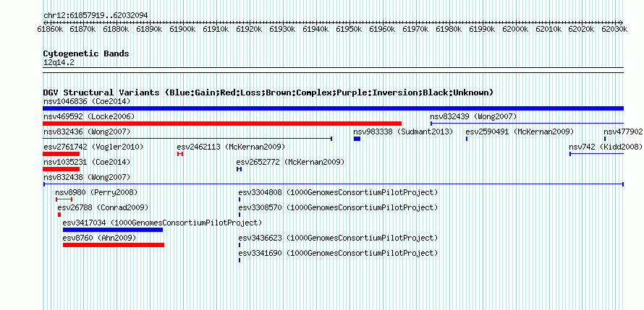Open esv3436623 1000Genomes label
The width and height of the screenshot is (644, 310).
click(x=338, y=238)
